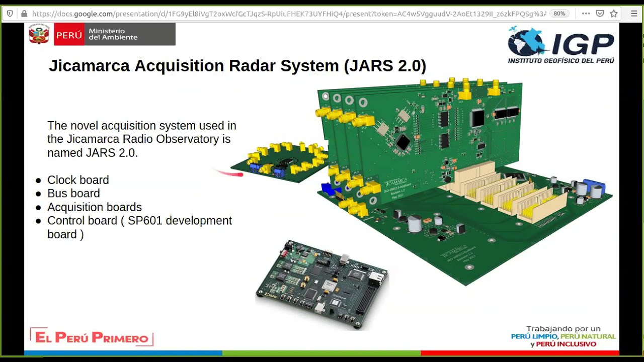Click the docs.google.com URL address field

tap(289, 14)
